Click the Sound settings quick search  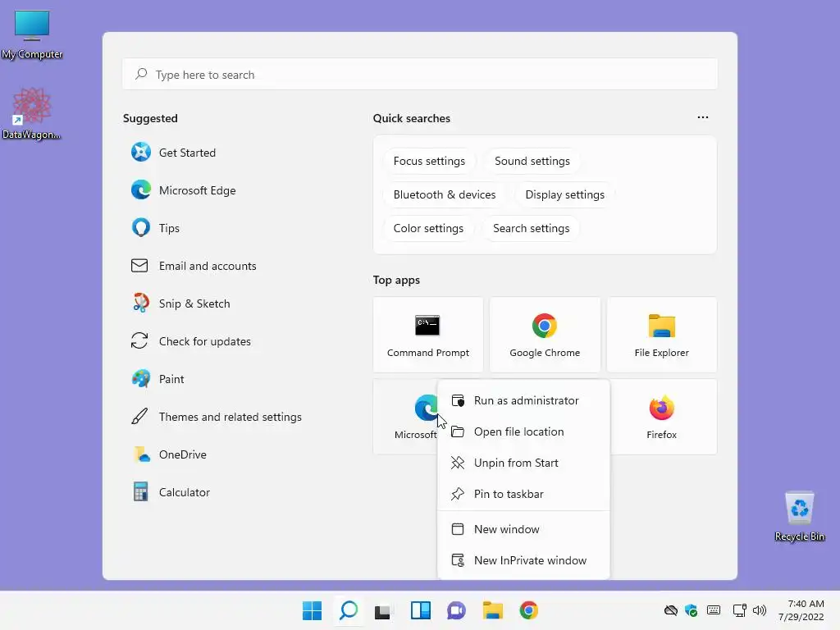click(x=532, y=161)
